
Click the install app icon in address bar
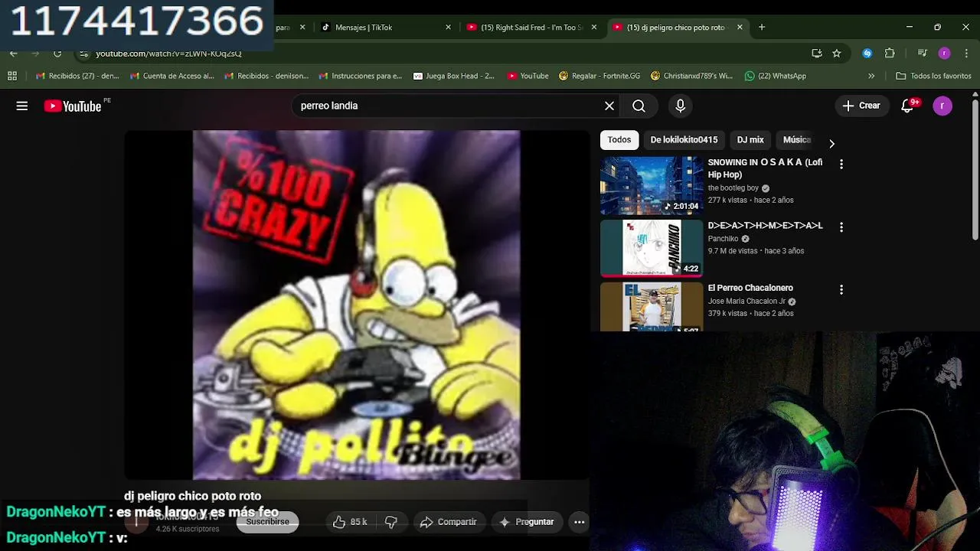(x=817, y=54)
